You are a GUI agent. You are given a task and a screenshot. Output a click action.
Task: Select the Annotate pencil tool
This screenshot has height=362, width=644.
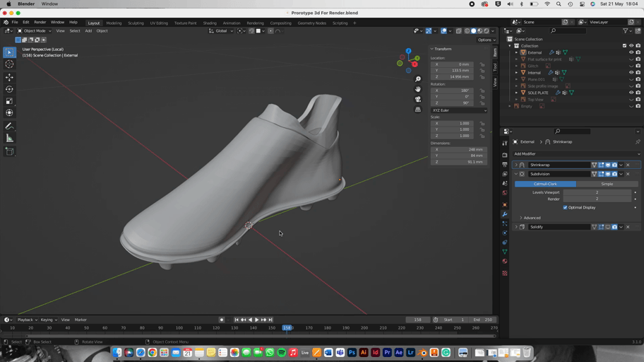pos(9,127)
